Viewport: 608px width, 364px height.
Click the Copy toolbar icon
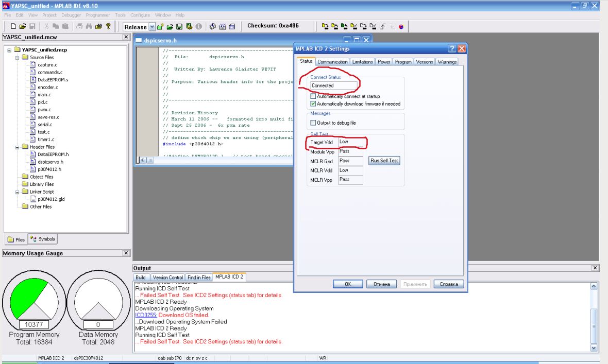(x=56, y=26)
